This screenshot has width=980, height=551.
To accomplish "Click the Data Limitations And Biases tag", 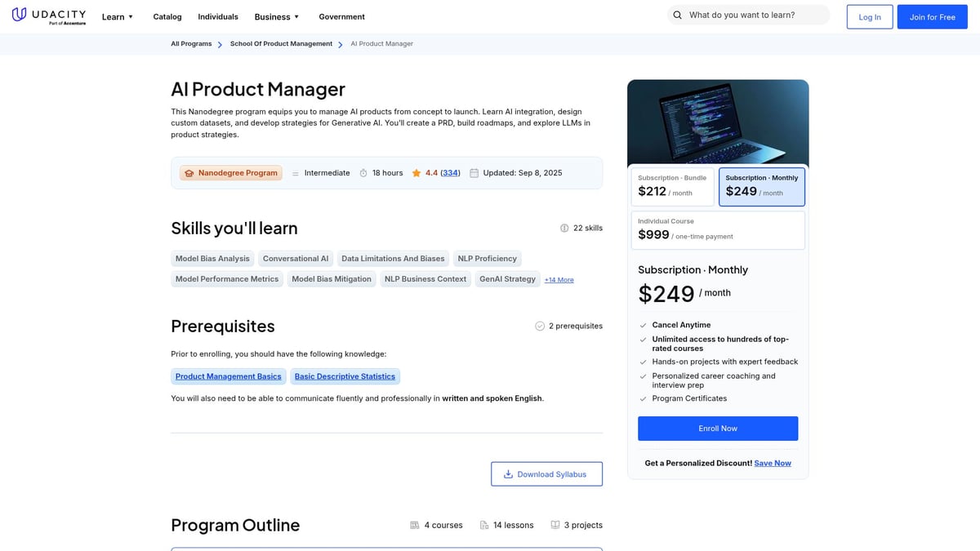I will point(393,259).
